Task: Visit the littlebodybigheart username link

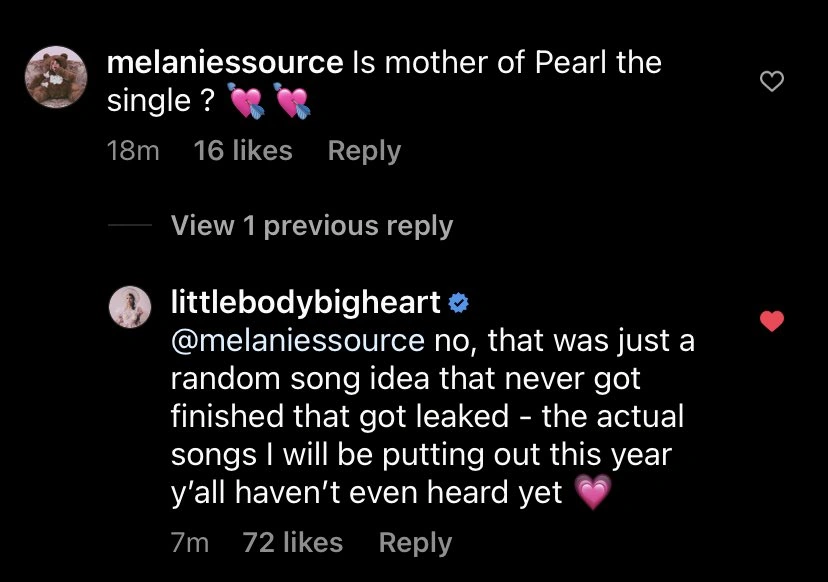Action: click(x=307, y=302)
